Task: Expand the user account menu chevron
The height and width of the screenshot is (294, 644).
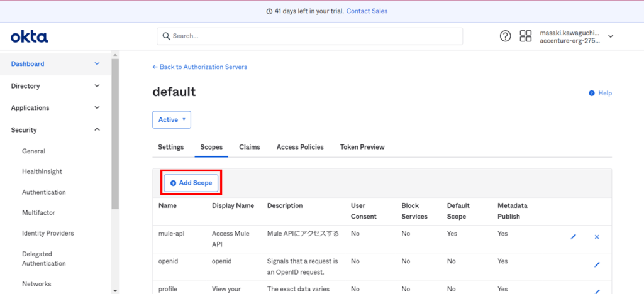Action: (610, 36)
